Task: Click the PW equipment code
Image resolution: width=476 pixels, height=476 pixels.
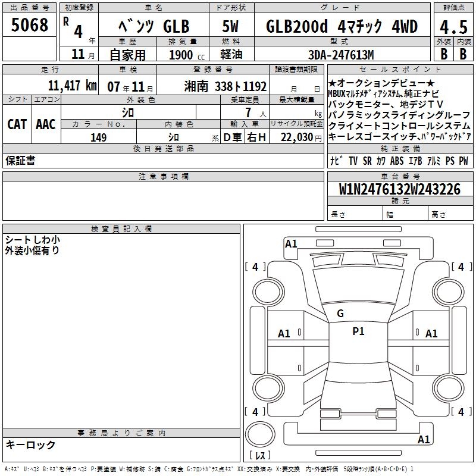Action: click(463, 161)
